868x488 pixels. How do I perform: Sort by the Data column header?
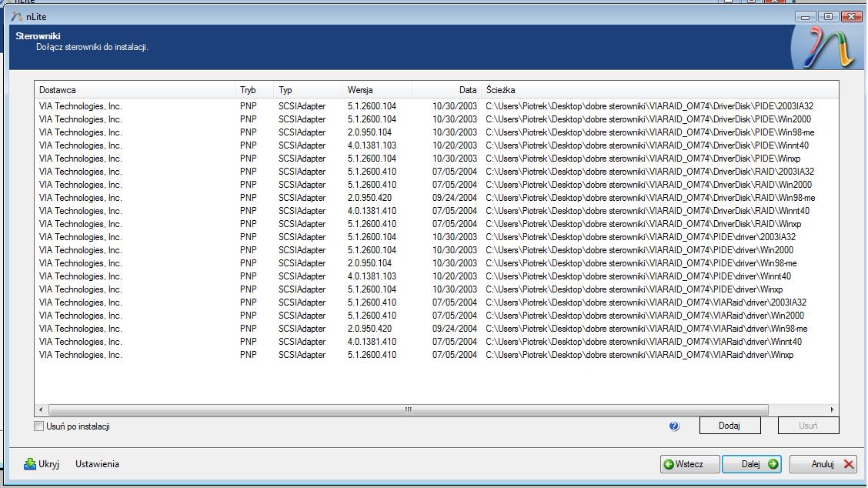pos(447,90)
